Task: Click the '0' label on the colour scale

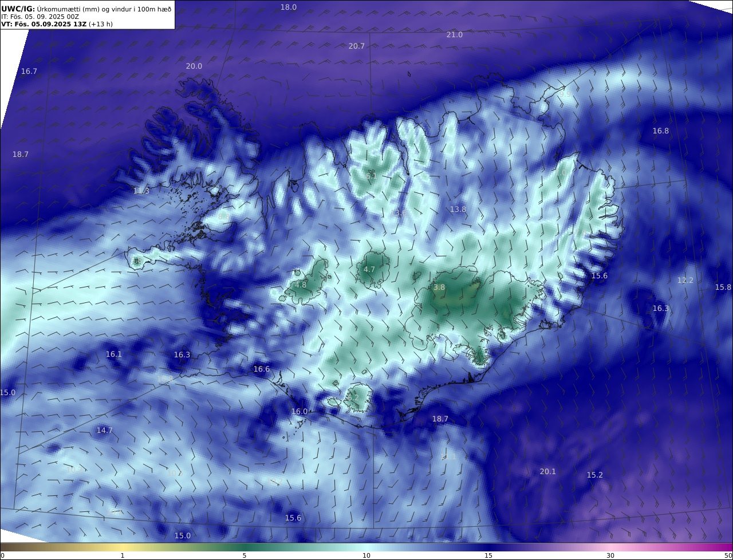Action: [2, 555]
